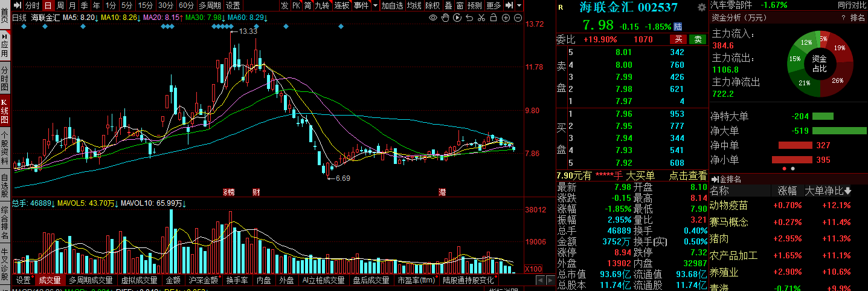Click the 叠 overlay toolbar icon

448,5
